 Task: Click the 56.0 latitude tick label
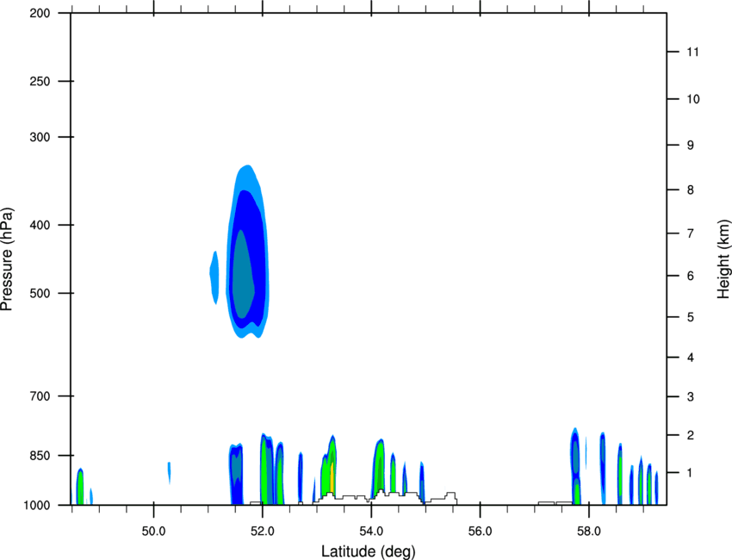(481, 532)
